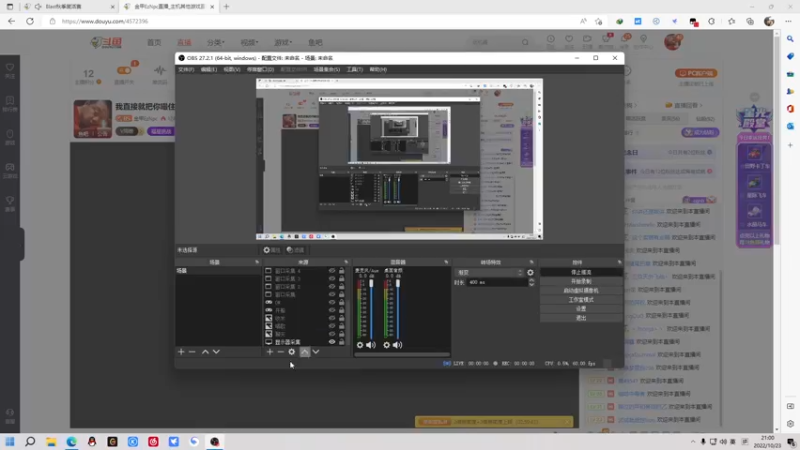Click 设置 settings button in Controls

(581, 309)
